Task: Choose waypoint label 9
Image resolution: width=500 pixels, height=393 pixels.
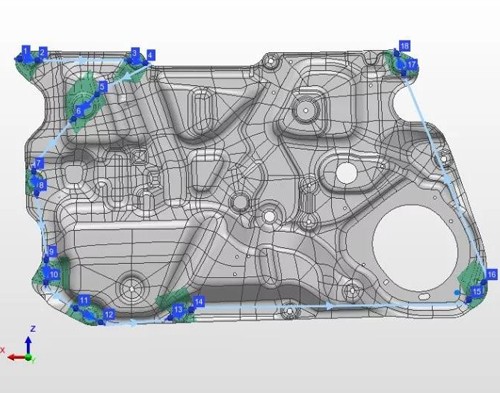Action: tap(51, 251)
